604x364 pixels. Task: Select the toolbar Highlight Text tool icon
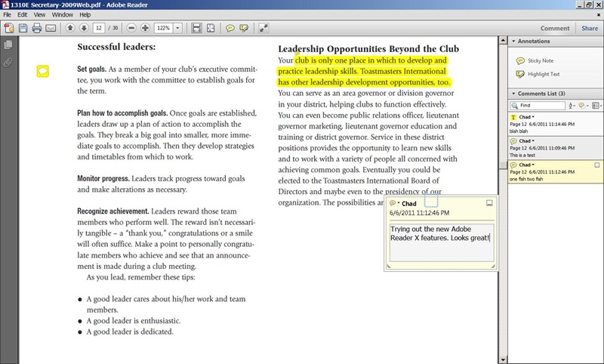coord(244,28)
